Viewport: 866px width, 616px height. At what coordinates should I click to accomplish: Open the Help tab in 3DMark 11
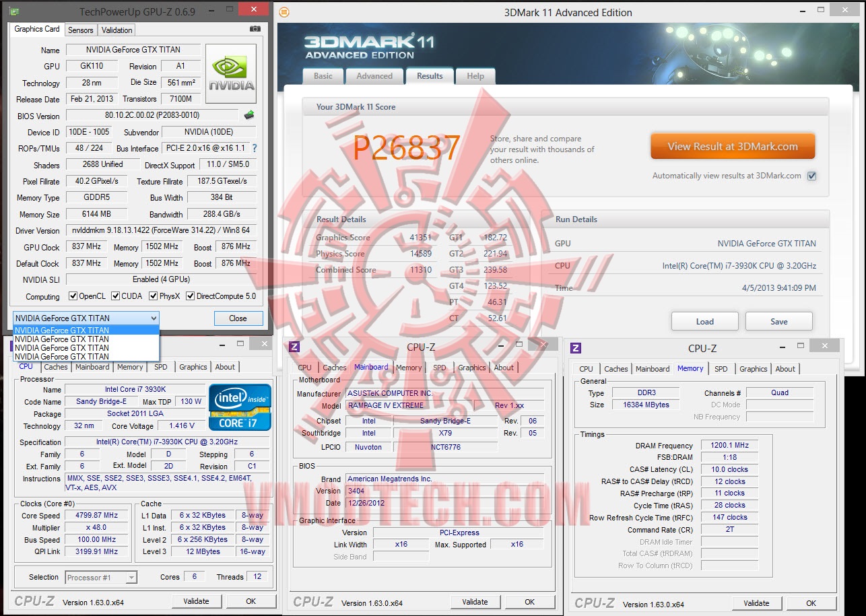(475, 76)
